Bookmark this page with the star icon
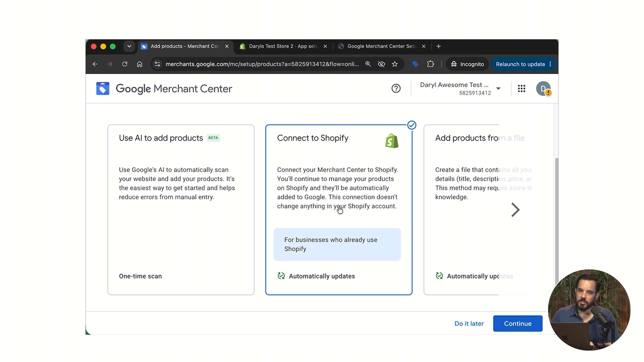 [395, 64]
